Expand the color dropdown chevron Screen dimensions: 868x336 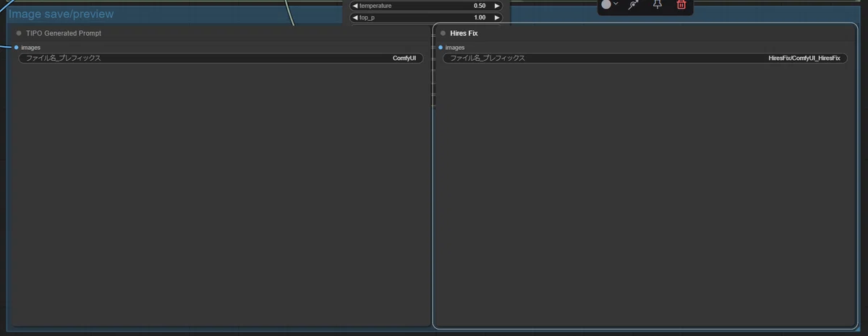click(616, 4)
